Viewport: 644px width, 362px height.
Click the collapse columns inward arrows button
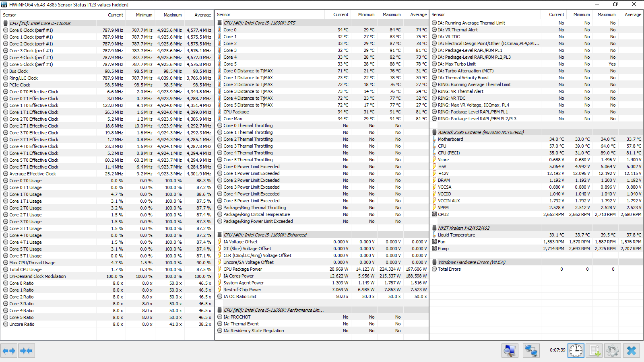(x=26, y=351)
